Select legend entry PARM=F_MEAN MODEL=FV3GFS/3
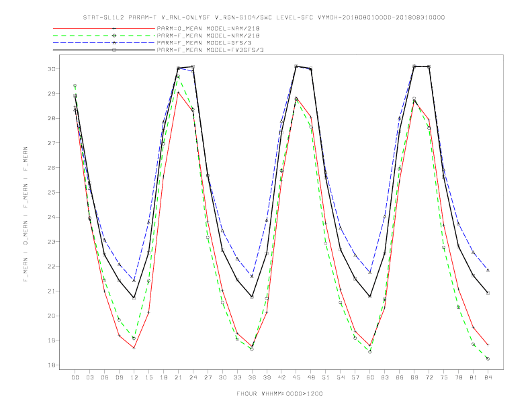The height and width of the screenshot is (411, 532). point(210,50)
